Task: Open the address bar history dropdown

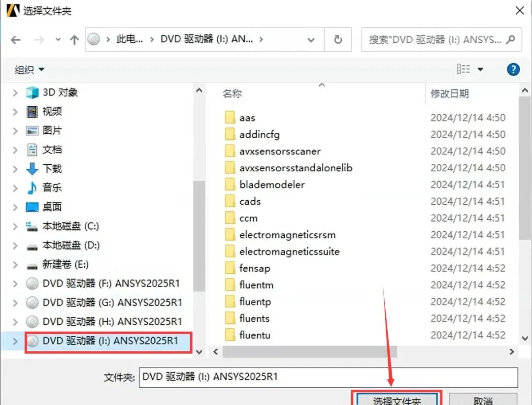Action: tap(311, 40)
